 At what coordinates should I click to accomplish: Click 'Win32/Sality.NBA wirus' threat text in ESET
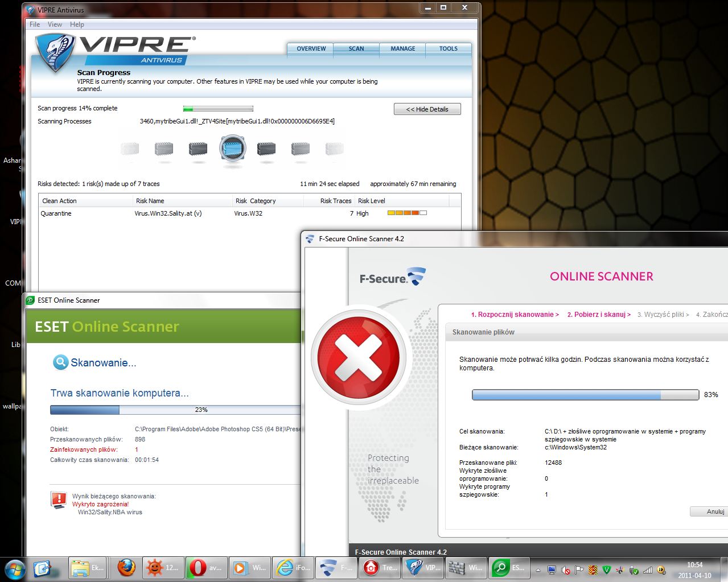click(x=110, y=512)
